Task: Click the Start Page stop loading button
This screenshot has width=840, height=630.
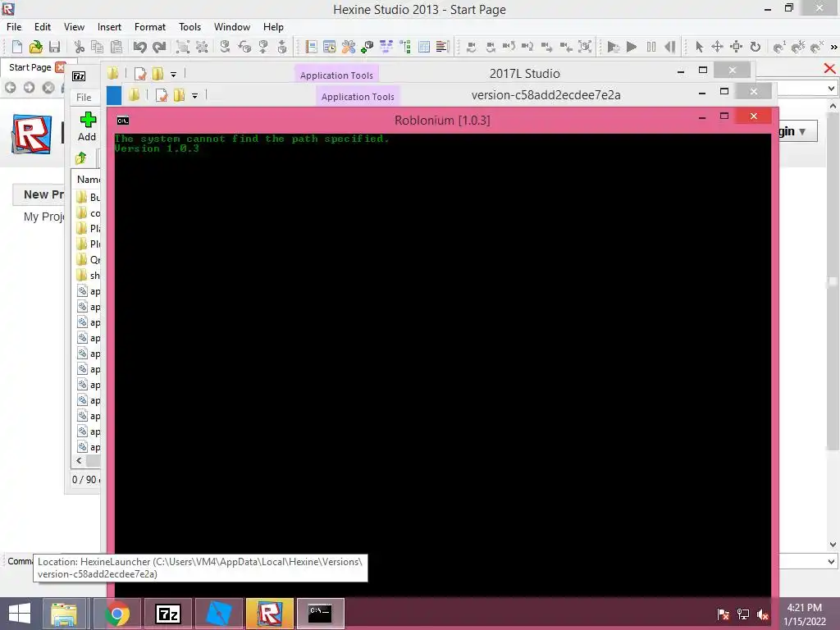Action: tap(48, 87)
